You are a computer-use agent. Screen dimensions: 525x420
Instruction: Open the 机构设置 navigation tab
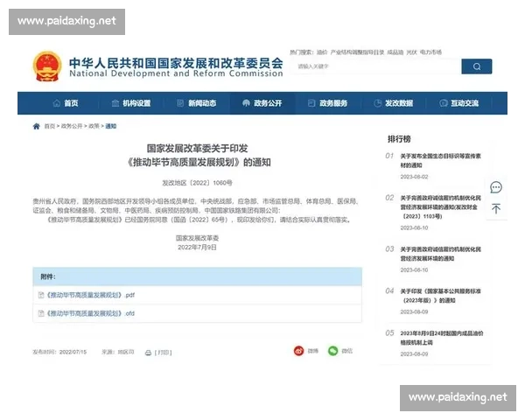tap(131, 103)
